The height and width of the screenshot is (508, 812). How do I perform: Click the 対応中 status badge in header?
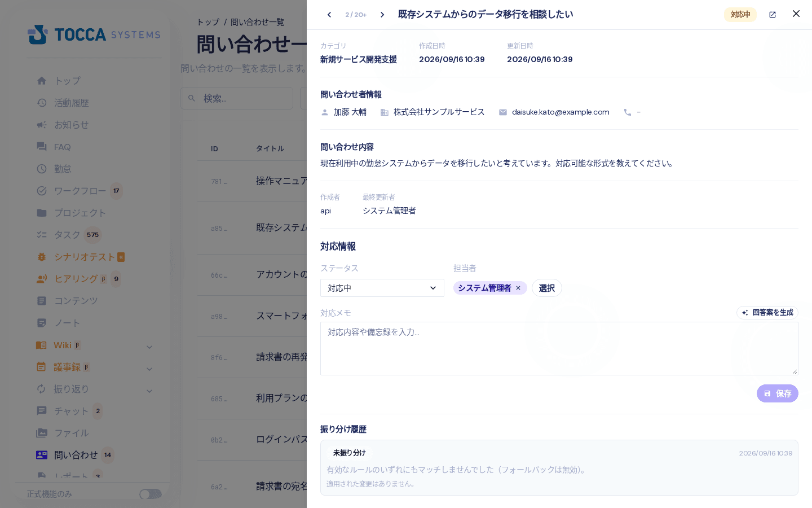pos(740,15)
